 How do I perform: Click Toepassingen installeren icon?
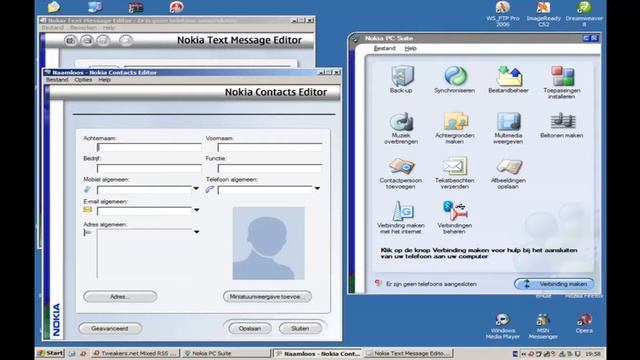tap(562, 82)
